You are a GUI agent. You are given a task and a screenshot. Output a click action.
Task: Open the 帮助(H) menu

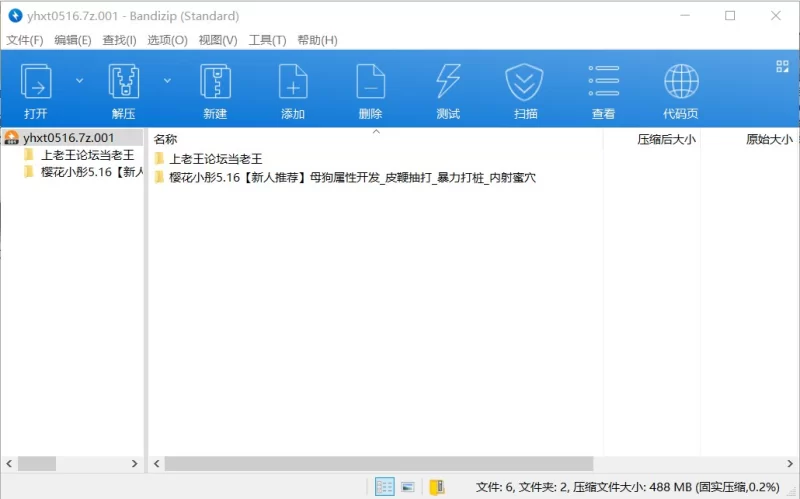tap(317, 40)
